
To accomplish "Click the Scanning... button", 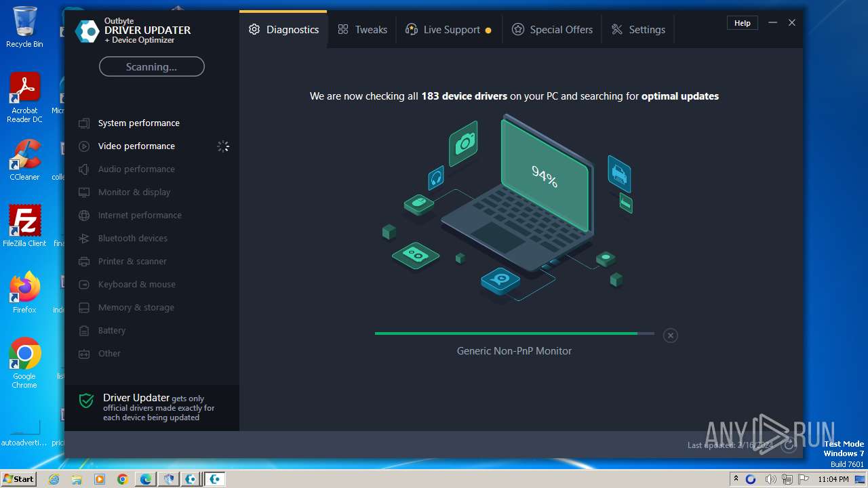I will [x=151, y=66].
